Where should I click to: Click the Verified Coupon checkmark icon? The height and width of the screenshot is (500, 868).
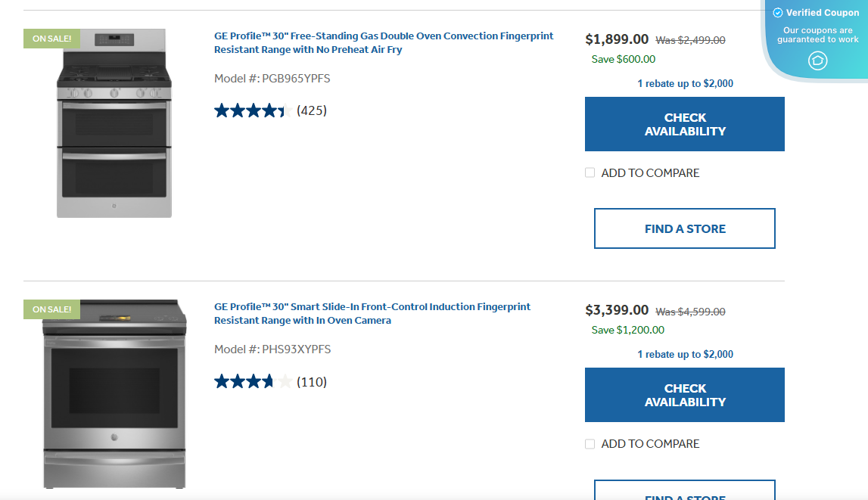778,13
